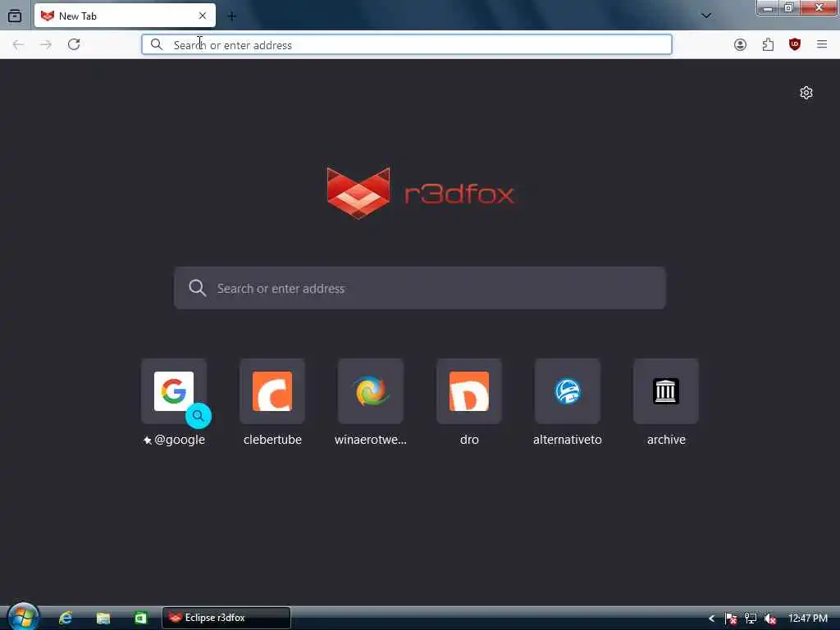Image resolution: width=840 pixels, height=630 pixels.
Task: Open the hamburger application menu
Action: point(822,44)
